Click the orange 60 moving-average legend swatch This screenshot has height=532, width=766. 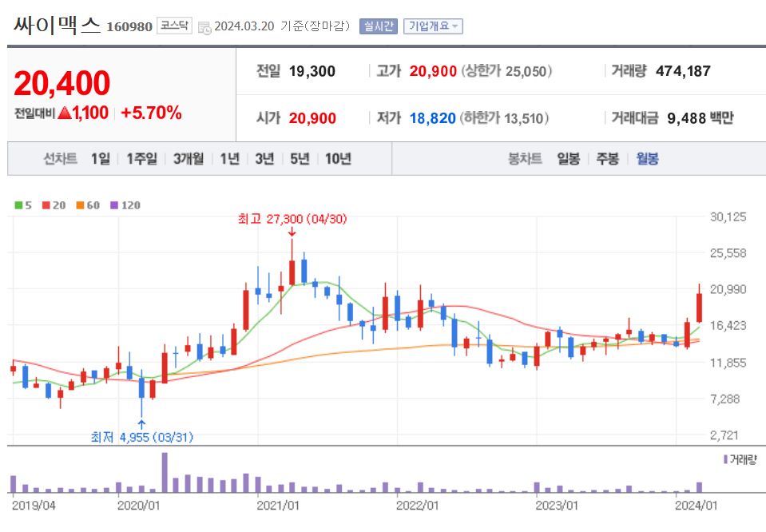[x=80, y=205]
